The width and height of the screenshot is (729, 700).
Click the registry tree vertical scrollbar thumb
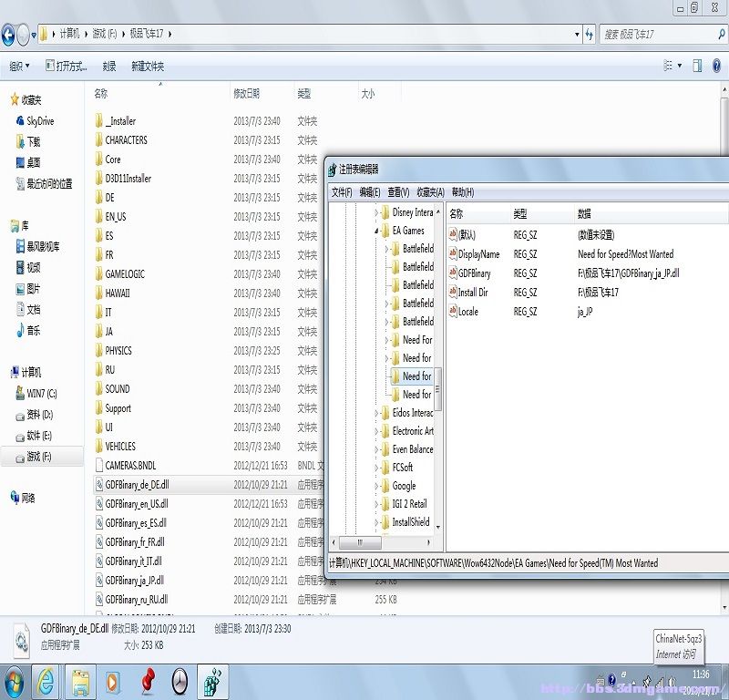tap(437, 388)
